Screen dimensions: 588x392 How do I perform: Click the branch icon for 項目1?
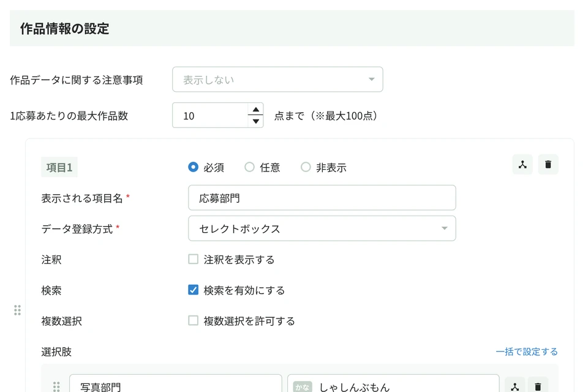click(x=522, y=164)
